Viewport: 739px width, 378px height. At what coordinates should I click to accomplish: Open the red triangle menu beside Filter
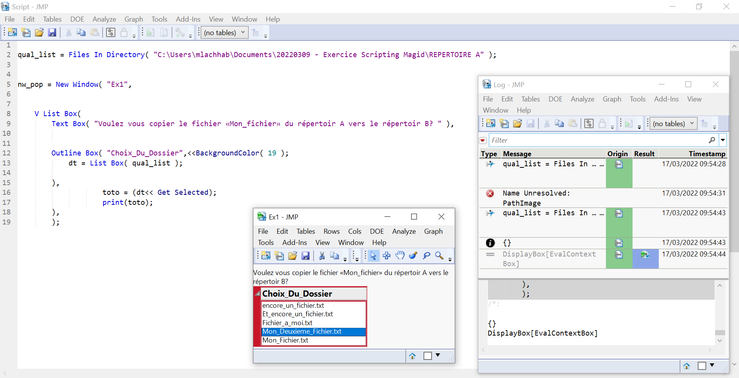click(483, 140)
